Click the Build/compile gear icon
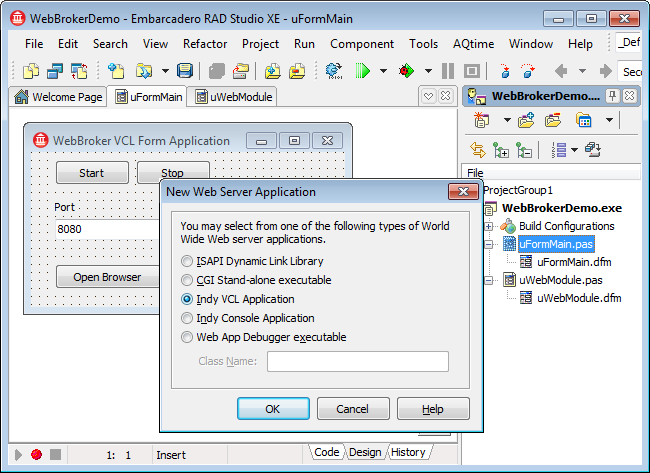This screenshot has height=473, width=650. click(334, 71)
